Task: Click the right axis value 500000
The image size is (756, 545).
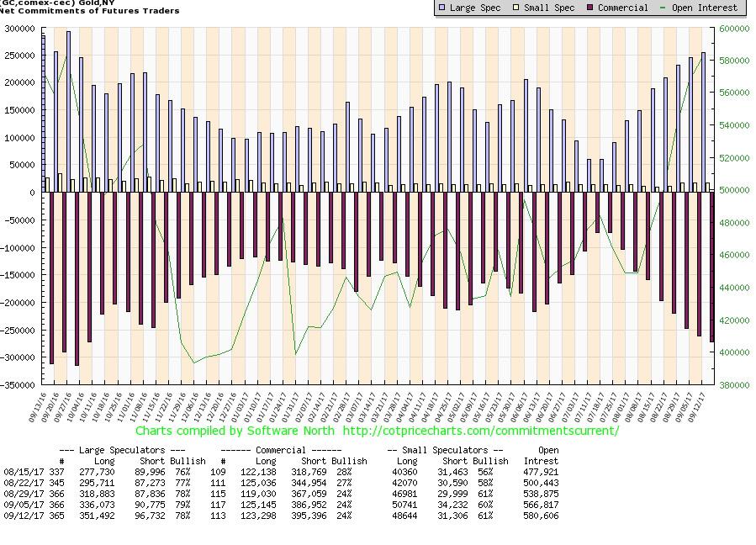Action: point(734,190)
